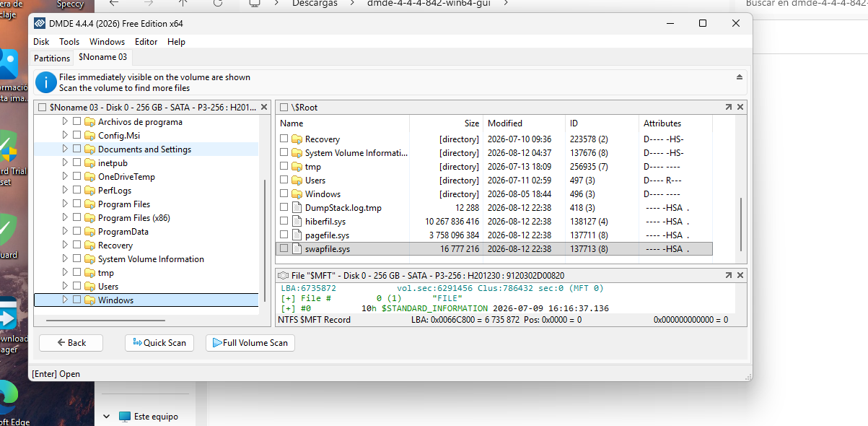
Task: Click the Users folder icon in file list
Action: [297, 181]
